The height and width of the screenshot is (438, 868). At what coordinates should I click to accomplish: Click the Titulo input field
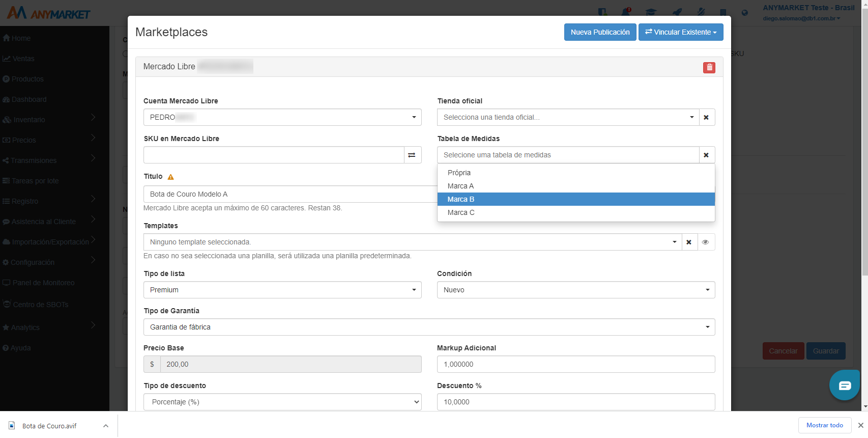pos(290,194)
